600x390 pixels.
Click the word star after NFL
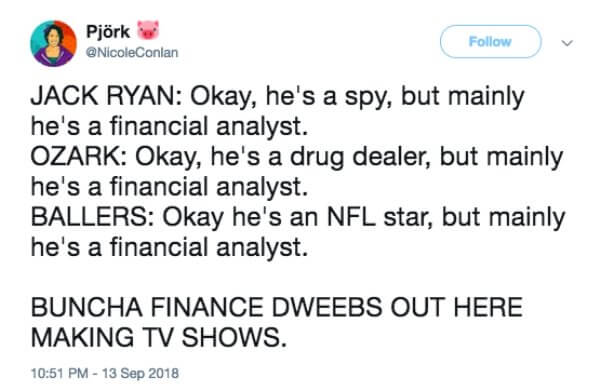point(405,218)
